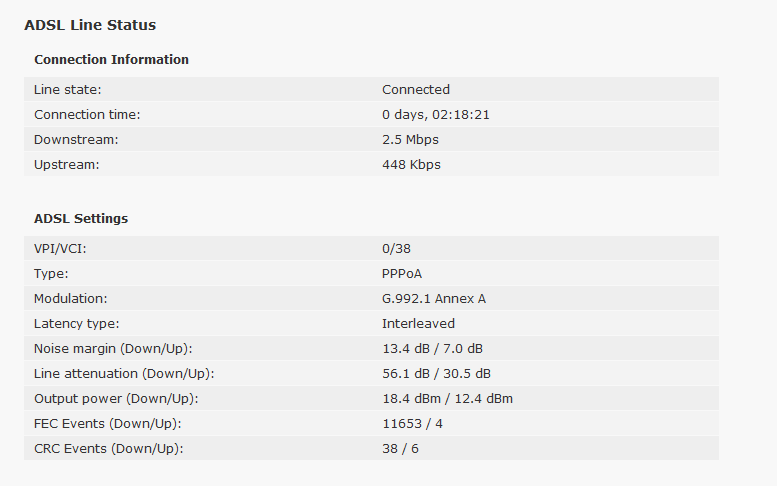Image resolution: width=777 pixels, height=486 pixels.
Task: Click the 2.5 Mbps downstream value
Action: [410, 140]
